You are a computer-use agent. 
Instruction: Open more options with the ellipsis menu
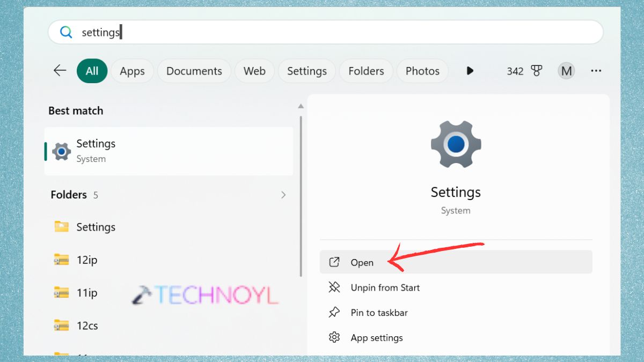coord(596,70)
